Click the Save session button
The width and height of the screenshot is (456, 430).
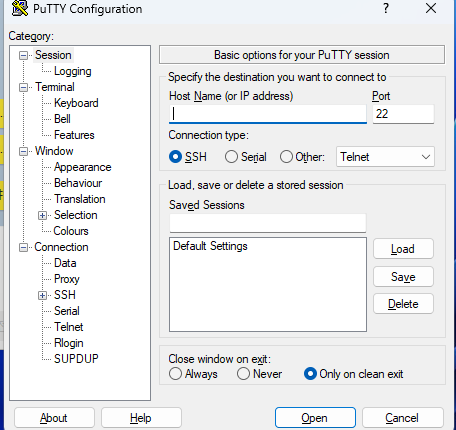tap(403, 277)
